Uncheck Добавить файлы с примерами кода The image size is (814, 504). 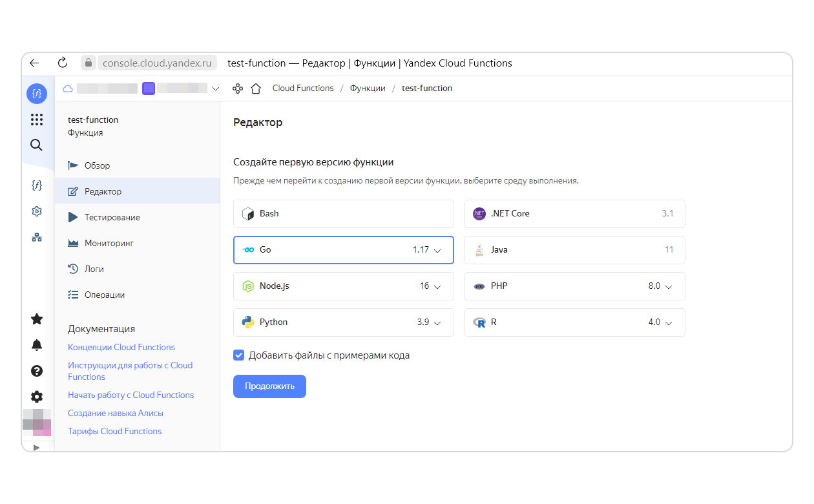[239, 355]
